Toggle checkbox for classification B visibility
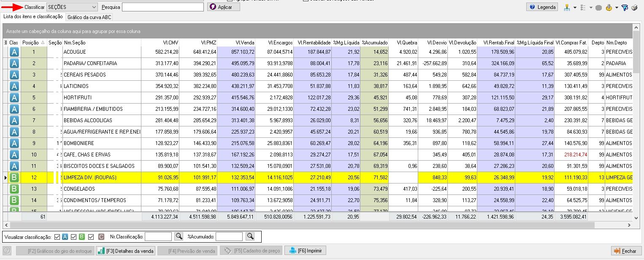Image resolution: width=644 pixels, height=260 pixels. [74, 237]
